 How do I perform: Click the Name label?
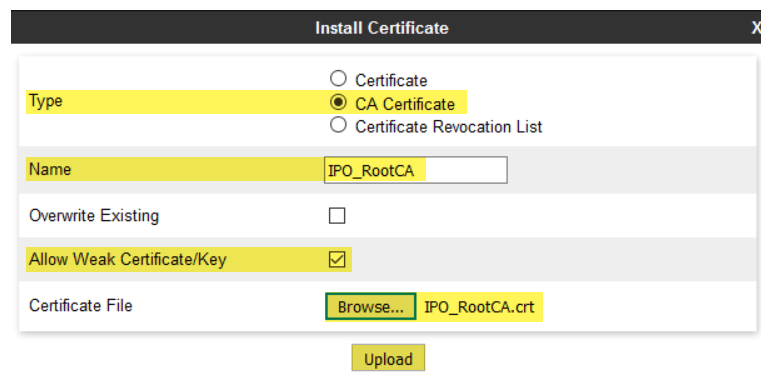(x=50, y=169)
